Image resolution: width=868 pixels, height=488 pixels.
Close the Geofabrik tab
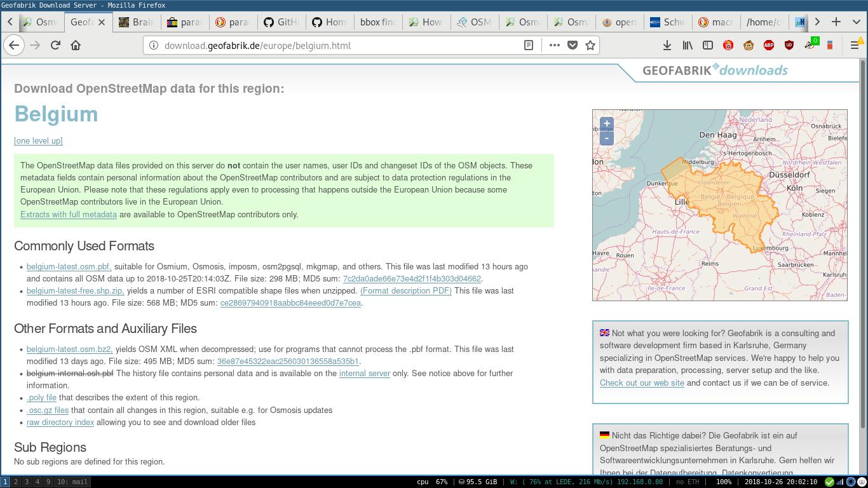click(x=103, y=22)
